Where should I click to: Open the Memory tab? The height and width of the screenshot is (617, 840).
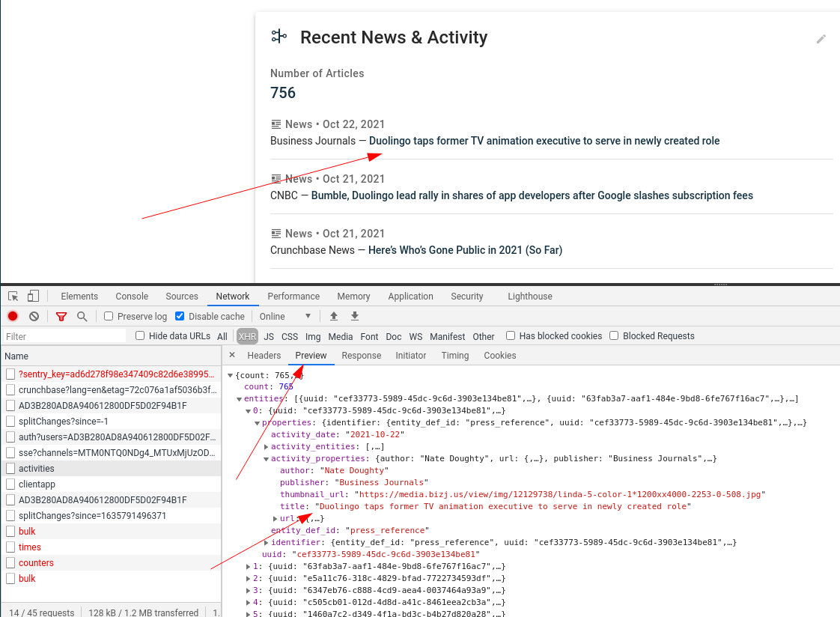point(353,297)
